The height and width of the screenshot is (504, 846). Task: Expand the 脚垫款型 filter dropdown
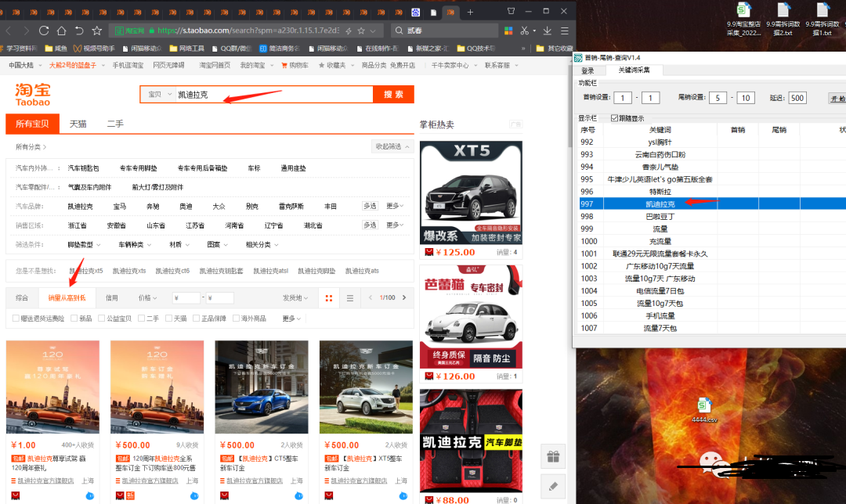coord(84,245)
